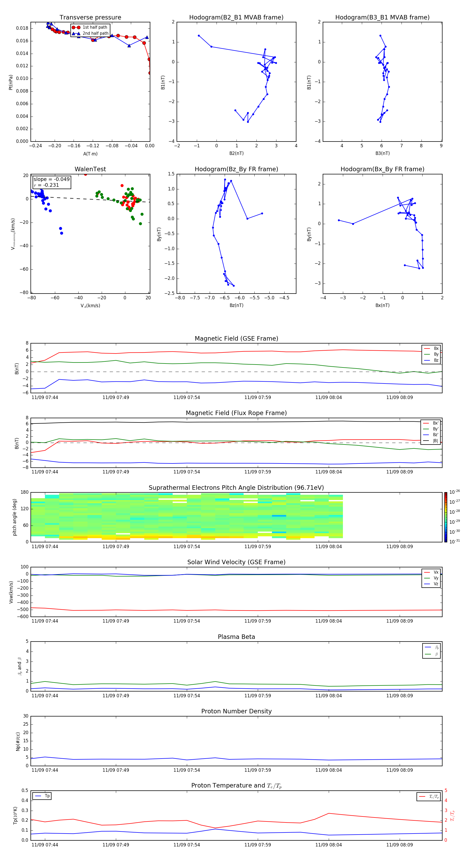Click the 'Proton Number Density' title
The width and height of the screenshot is (473, 868).
pos(236,711)
